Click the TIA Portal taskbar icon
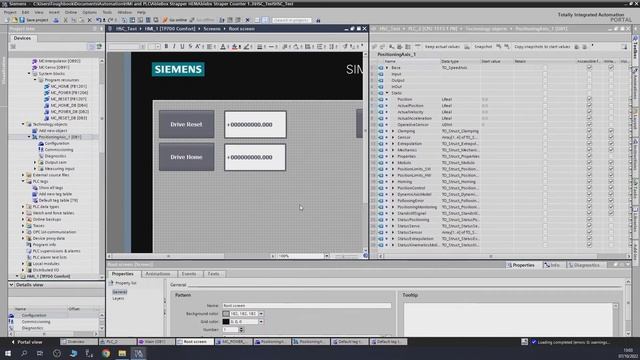640x360 pixels. pos(138,353)
